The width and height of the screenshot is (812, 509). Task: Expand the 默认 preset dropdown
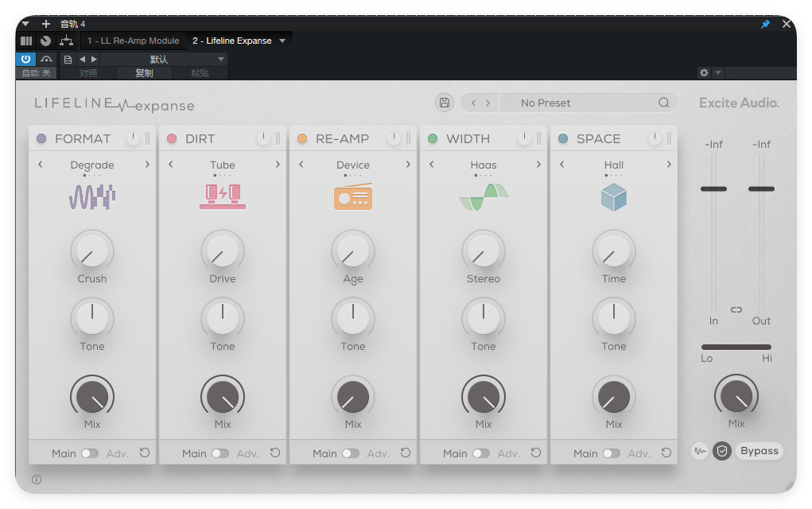pyautogui.click(x=221, y=60)
